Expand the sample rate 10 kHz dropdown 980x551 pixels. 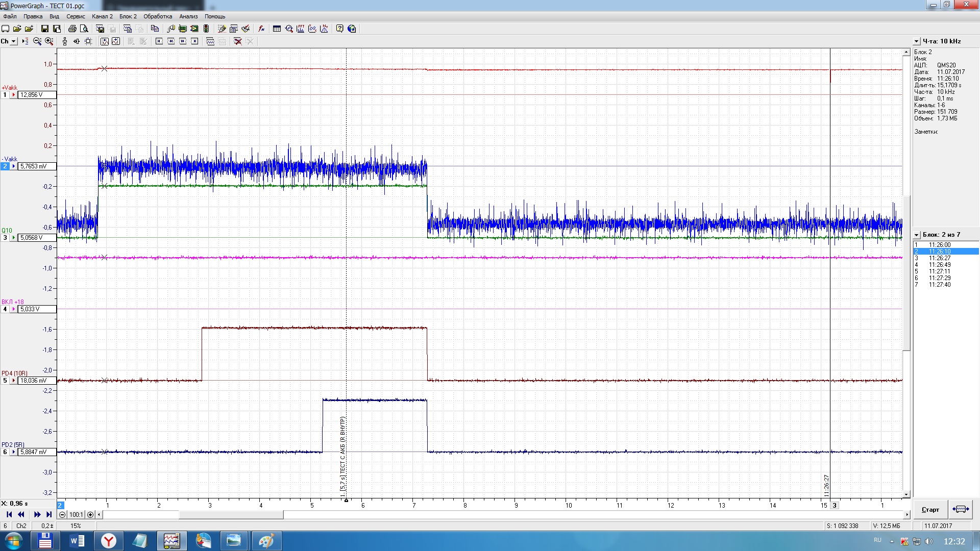[917, 41]
